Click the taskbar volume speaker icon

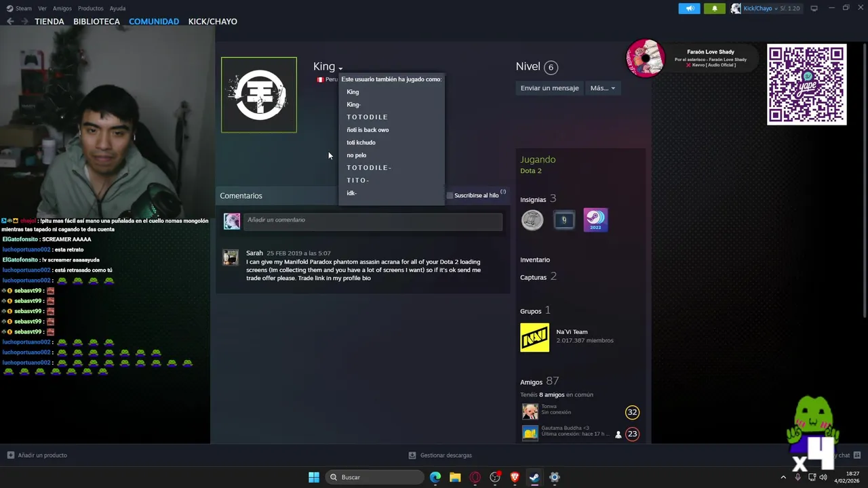tap(823, 477)
